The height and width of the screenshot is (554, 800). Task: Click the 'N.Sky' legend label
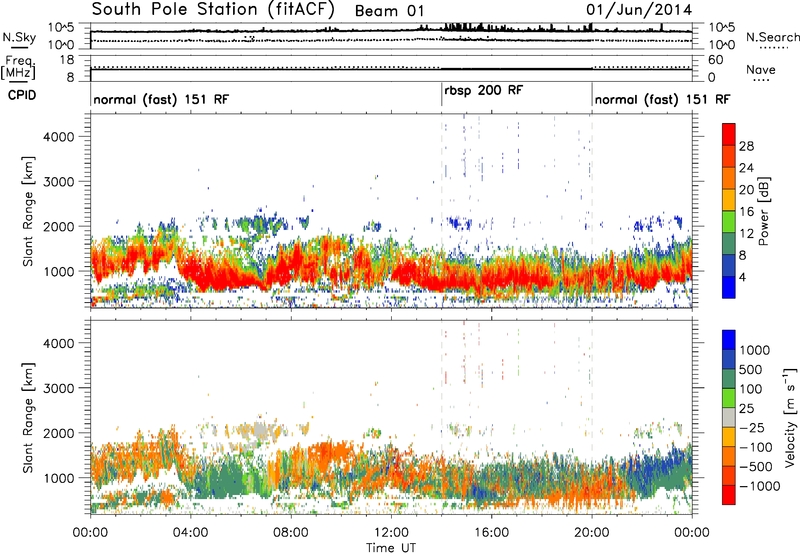point(19,37)
